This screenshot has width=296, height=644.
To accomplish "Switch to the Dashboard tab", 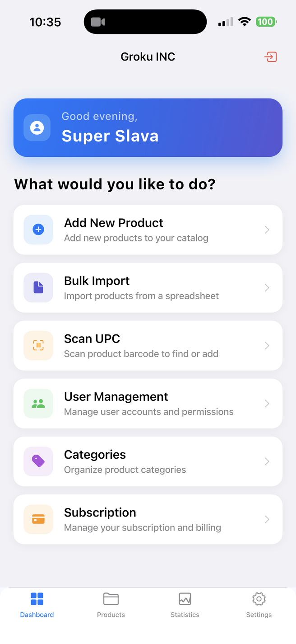I will click(37, 605).
